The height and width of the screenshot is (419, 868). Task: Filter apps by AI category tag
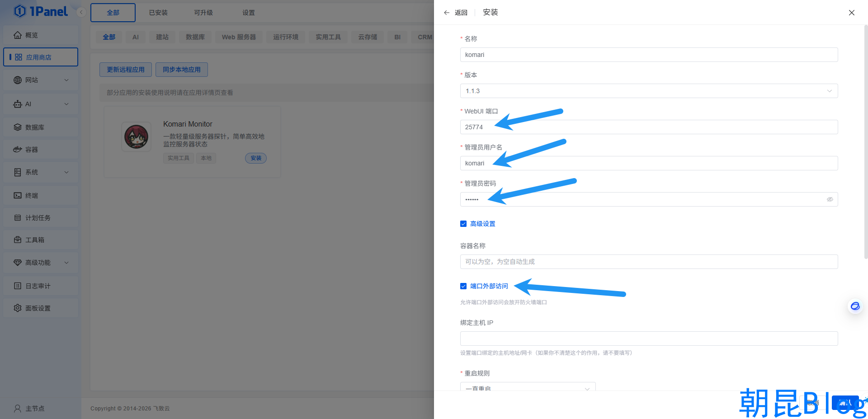coord(136,37)
